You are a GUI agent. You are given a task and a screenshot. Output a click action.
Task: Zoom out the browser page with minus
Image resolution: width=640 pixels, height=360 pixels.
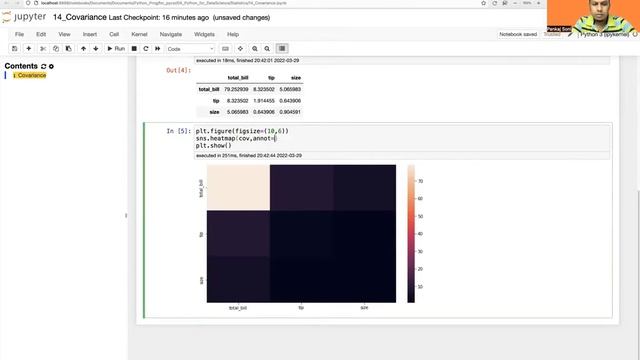click(515, 3)
